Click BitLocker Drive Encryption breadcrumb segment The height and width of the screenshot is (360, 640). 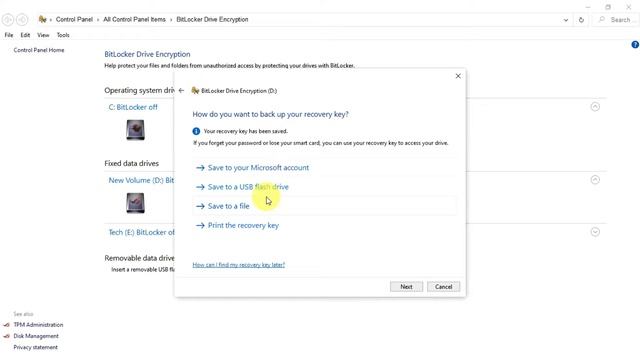[212, 19]
